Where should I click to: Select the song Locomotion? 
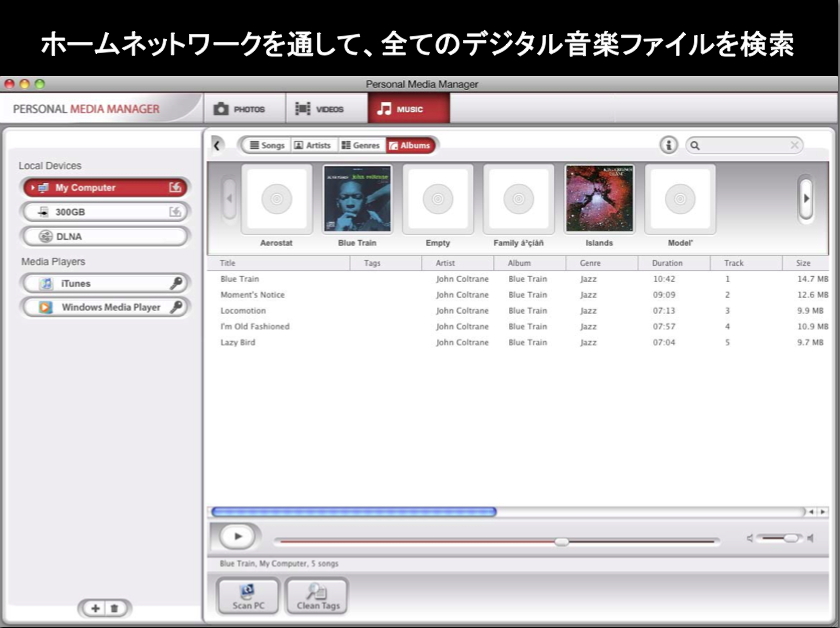pyautogui.click(x=243, y=311)
